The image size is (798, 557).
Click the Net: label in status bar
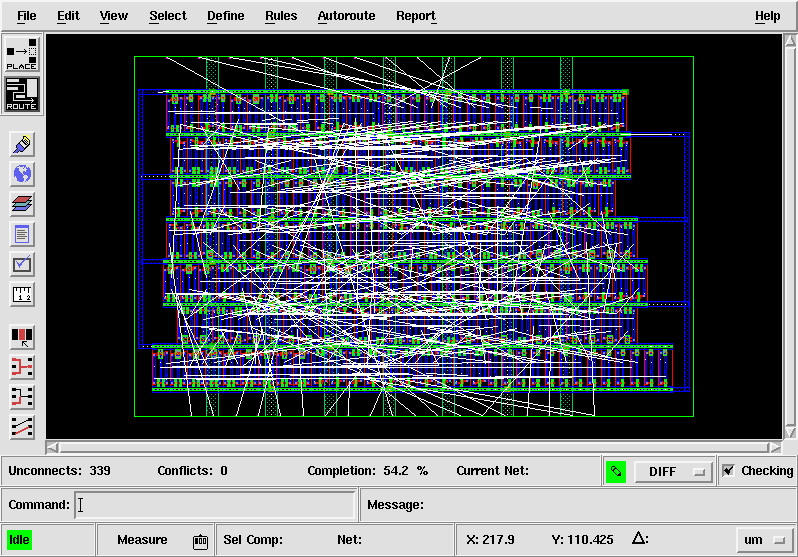[349, 540]
